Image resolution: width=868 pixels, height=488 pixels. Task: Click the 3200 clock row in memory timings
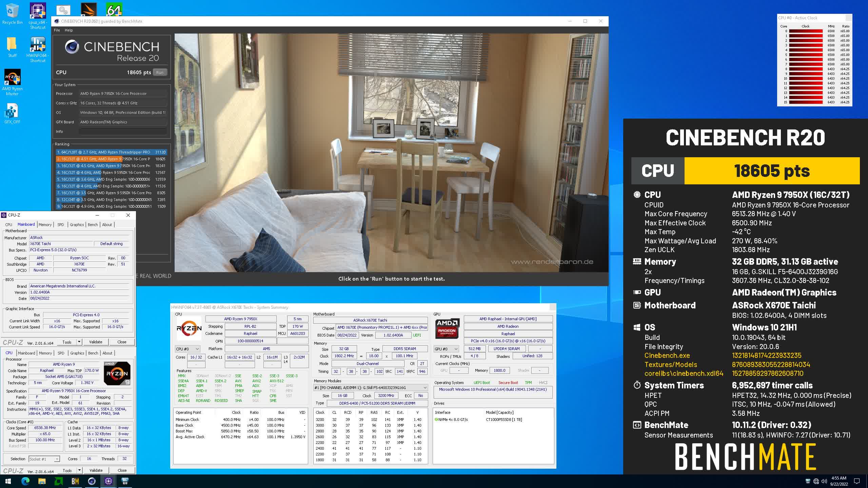[x=370, y=420]
